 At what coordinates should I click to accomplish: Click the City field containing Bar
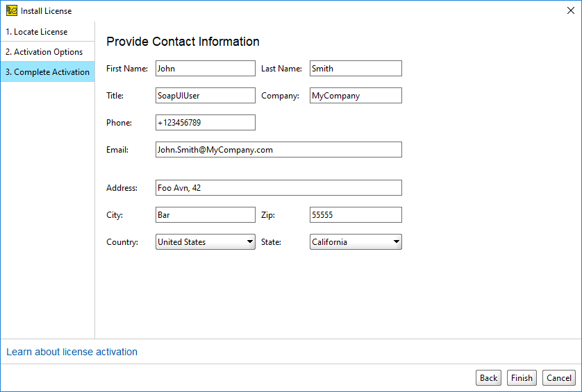click(206, 214)
